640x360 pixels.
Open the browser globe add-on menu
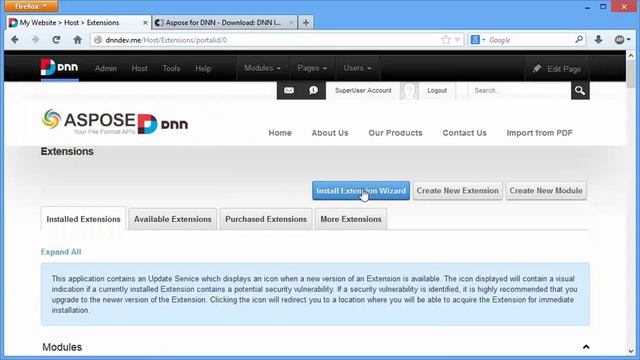click(622, 40)
